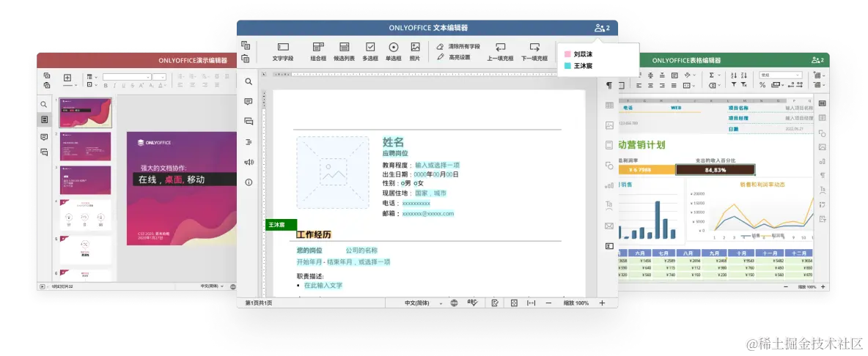This screenshot has height=356, width=868.
Task: Toggle track changes in document status bar
Action: tap(495, 303)
